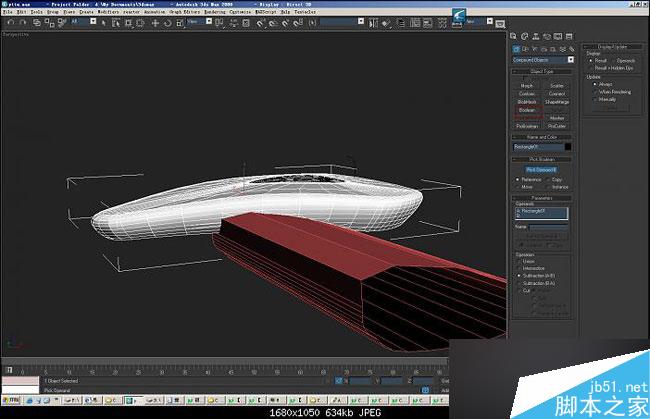
Task: Select the Instance radio option
Action: click(x=558, y=187)
